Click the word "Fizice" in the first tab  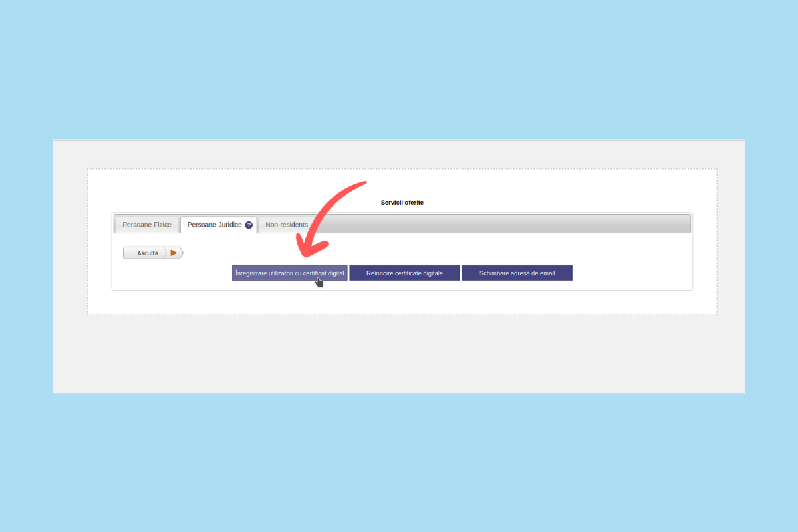tap(162, 225)
